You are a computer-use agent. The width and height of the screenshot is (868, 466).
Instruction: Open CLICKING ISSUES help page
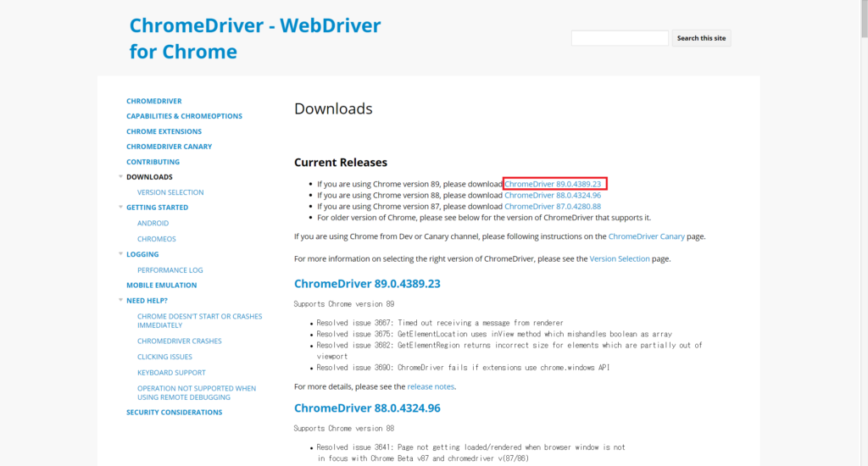tap(165, 357)
